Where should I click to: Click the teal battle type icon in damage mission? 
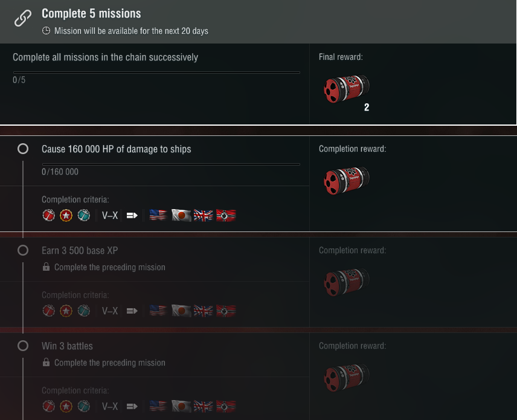coord(84,215)
